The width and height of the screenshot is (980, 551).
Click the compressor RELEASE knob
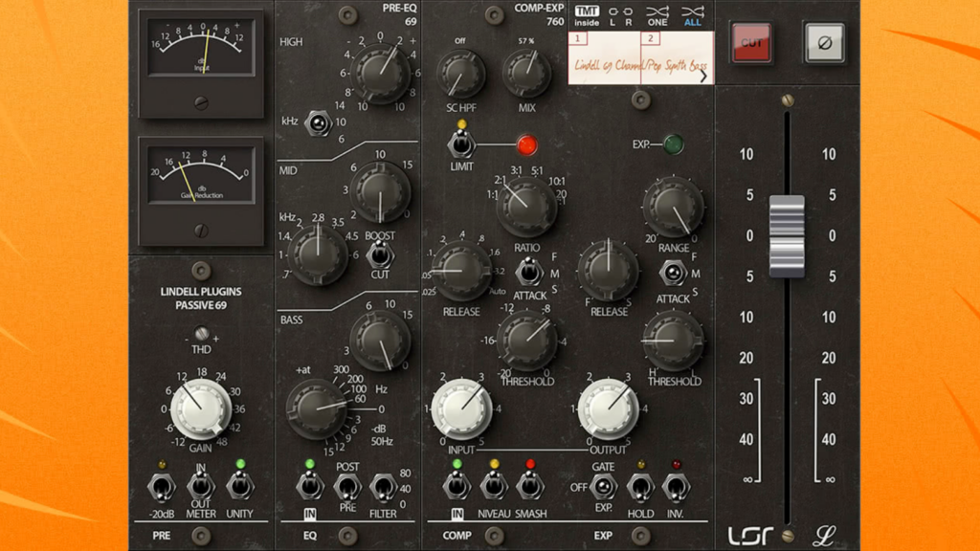[x=461, y=271]
